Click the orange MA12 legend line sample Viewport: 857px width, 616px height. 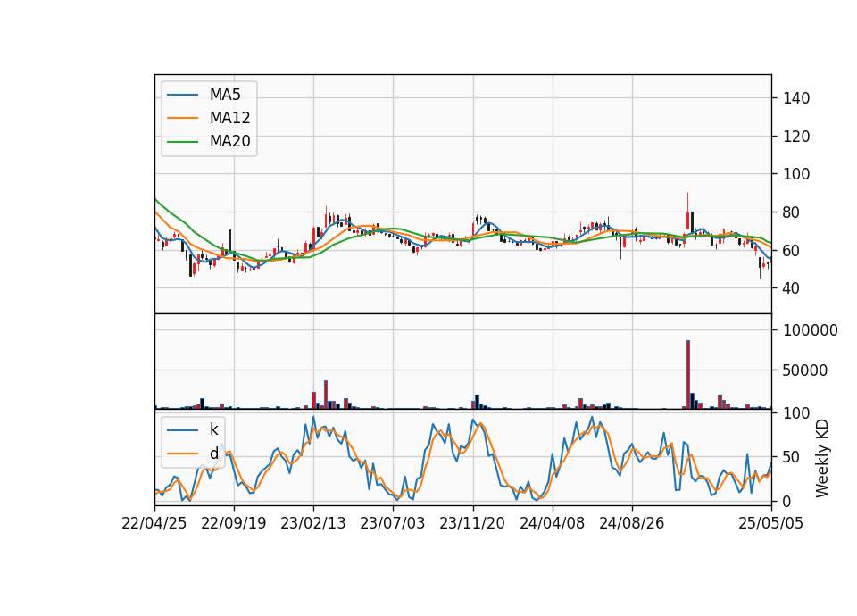click(182, 118)
